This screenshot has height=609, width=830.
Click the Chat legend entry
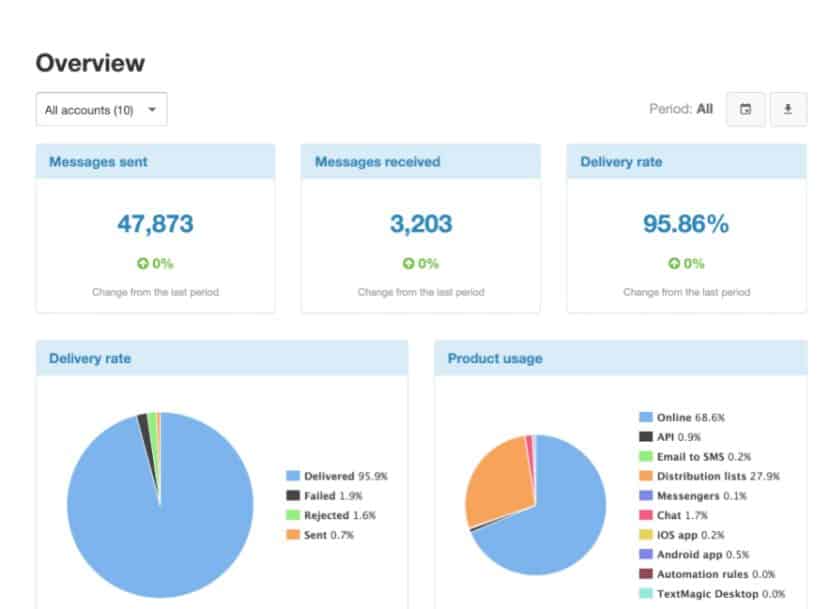tap(674, 515)
